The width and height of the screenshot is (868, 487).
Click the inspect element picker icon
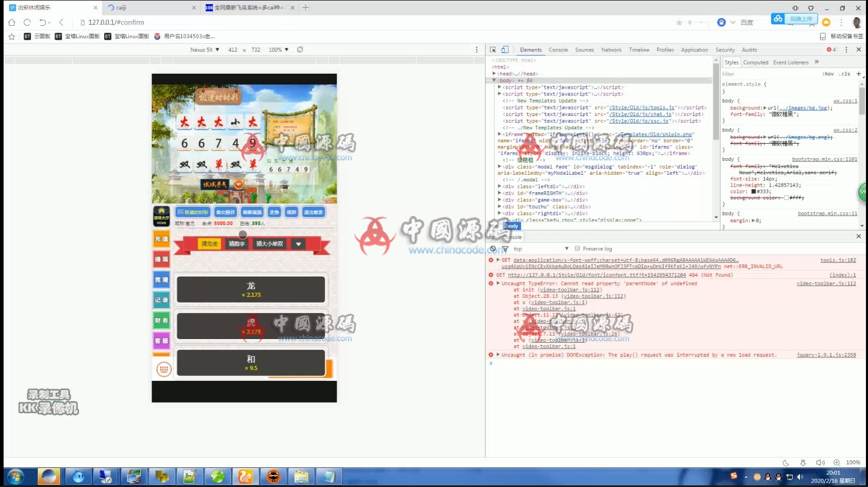coord(493,50)
